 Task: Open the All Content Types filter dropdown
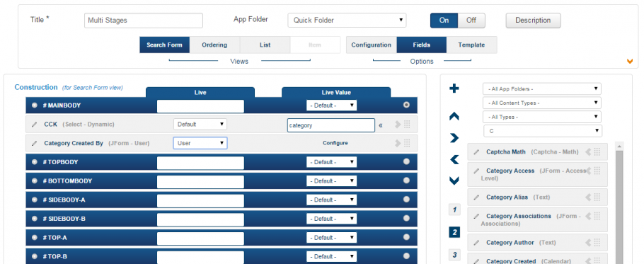click(542, 103)
